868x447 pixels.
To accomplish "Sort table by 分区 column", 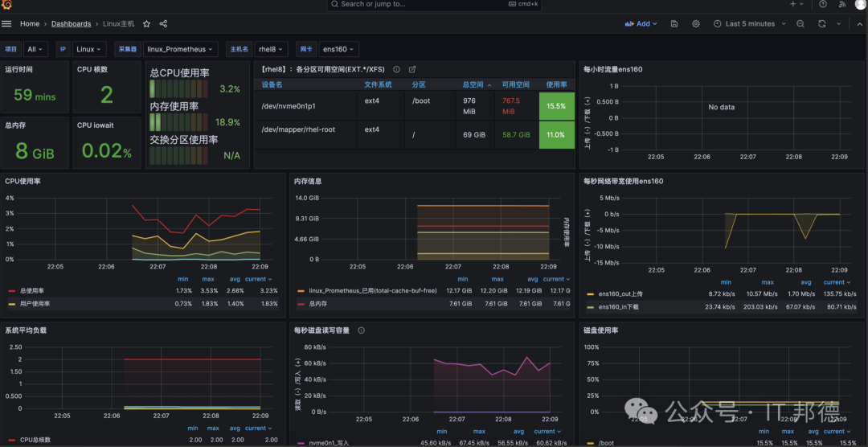I will (419, 84).
